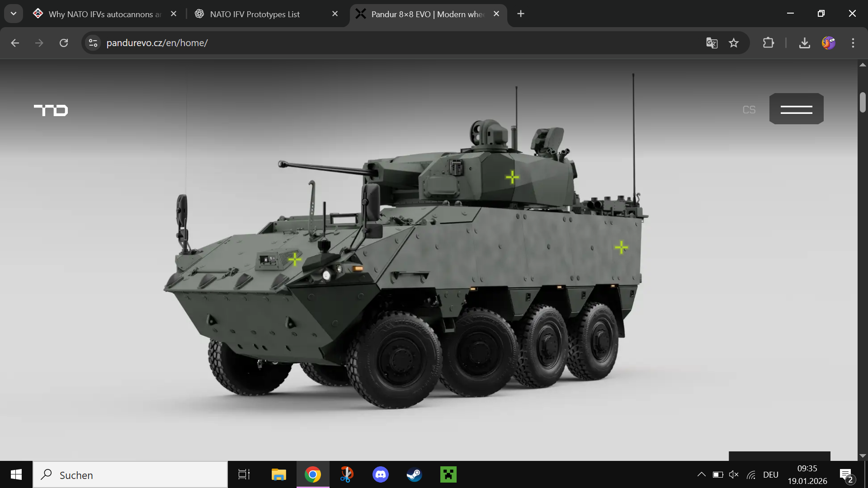Open the Google Translate page icon
Viewport: 868px width, 488px height.
712,43
